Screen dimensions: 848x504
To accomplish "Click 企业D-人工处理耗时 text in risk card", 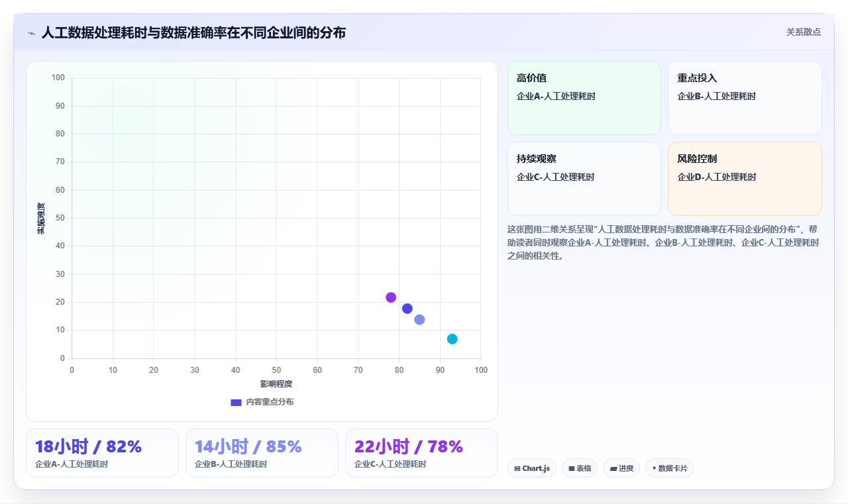I will coord(717,177).
